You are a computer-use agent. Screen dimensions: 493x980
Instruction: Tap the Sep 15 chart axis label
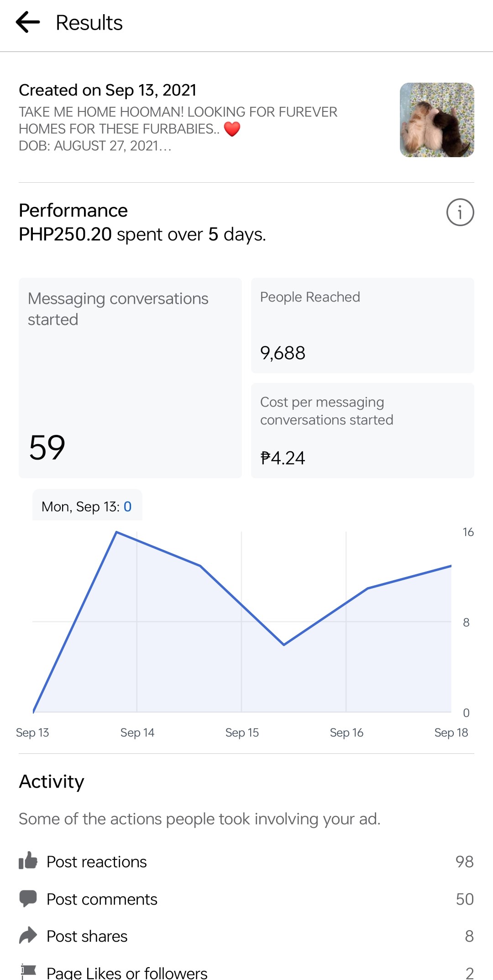242,732
